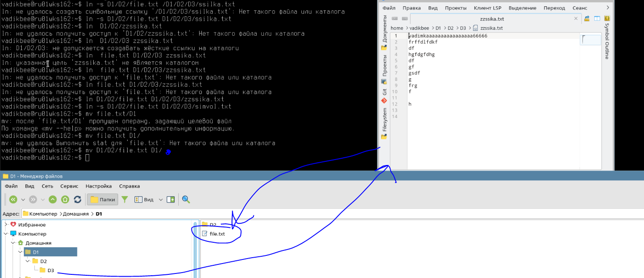Click the Домашняя home icon in tree
Screen dimensions: 644x278
[x=20, y=243]
